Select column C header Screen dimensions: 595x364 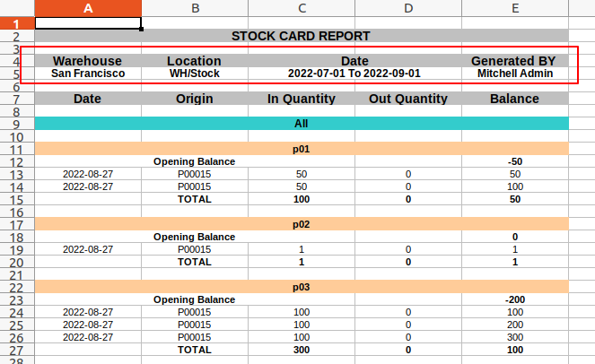tap(302, 8)
